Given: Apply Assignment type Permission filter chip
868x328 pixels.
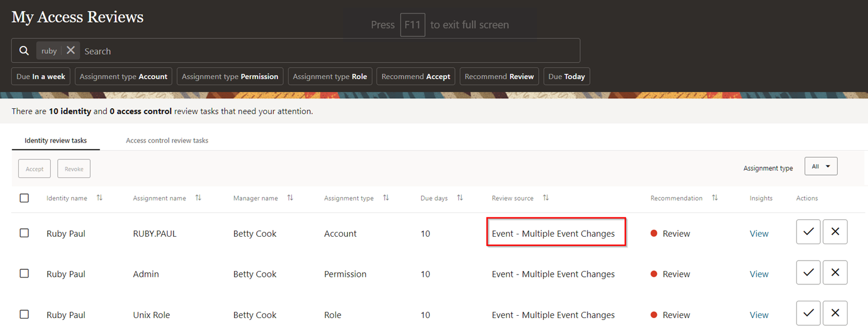Looking at the screenshot, I should coord(230,76).
